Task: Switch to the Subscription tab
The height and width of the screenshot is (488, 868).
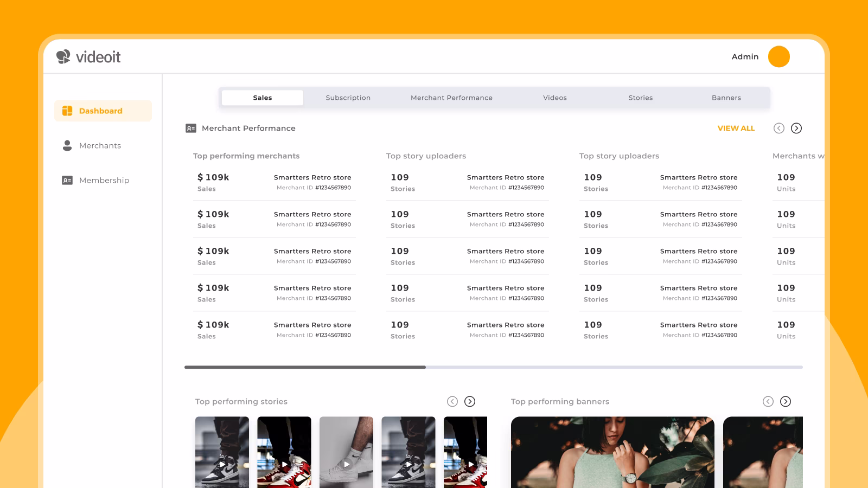Action: pyautogui.click(x=348, y=98)
